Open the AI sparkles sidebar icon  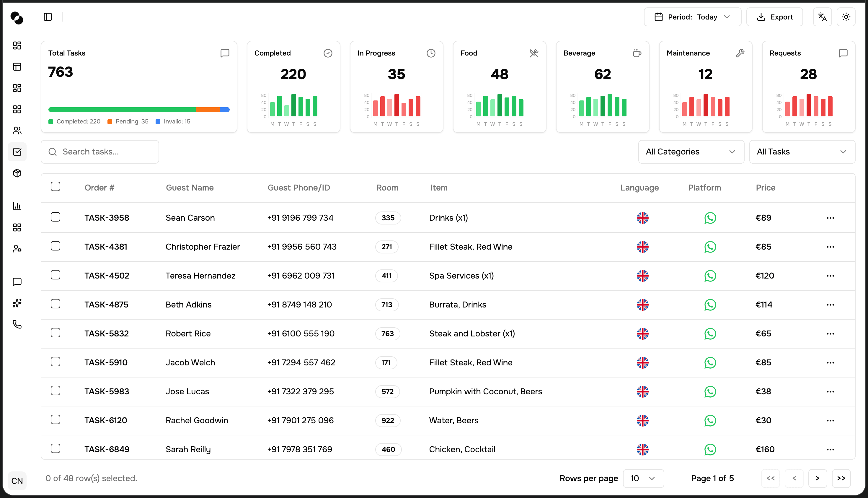click(x=17, y=303)
